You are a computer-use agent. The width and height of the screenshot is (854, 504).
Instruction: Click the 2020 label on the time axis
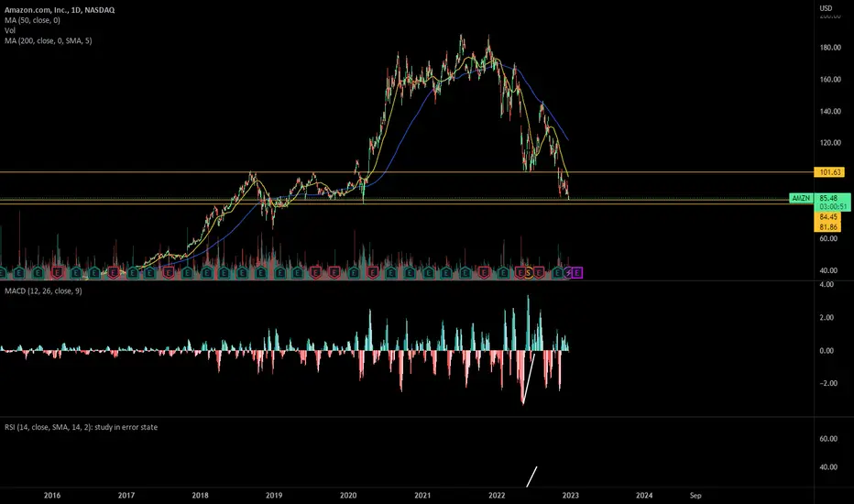[x=348, y=495]
